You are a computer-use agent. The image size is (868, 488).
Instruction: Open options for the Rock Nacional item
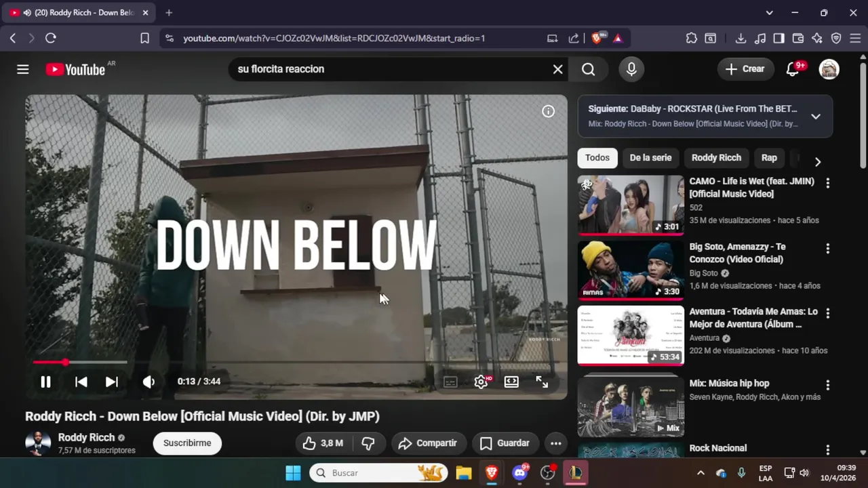pyautogui.click(x=827, y=450)
